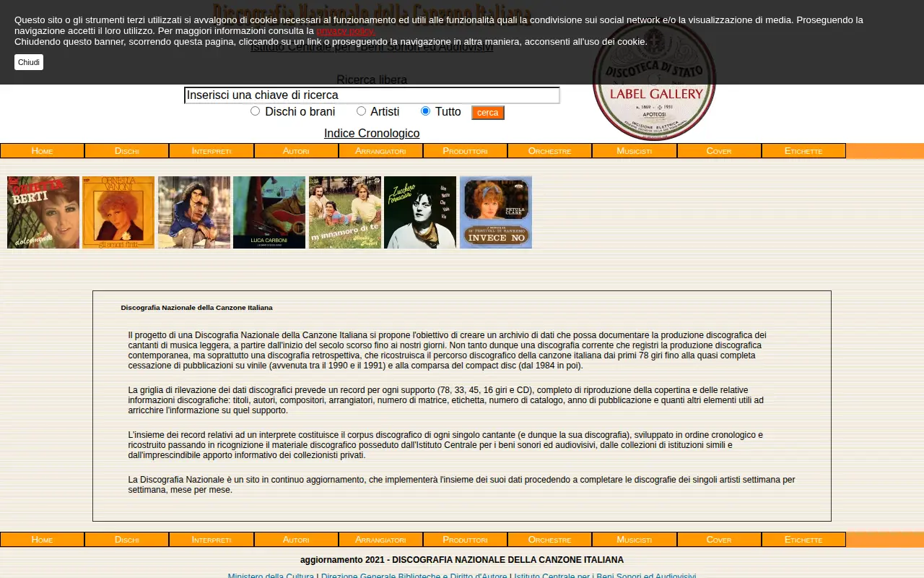Open Cover in top menu
This screenshot has height=578, width=924.
719,151
